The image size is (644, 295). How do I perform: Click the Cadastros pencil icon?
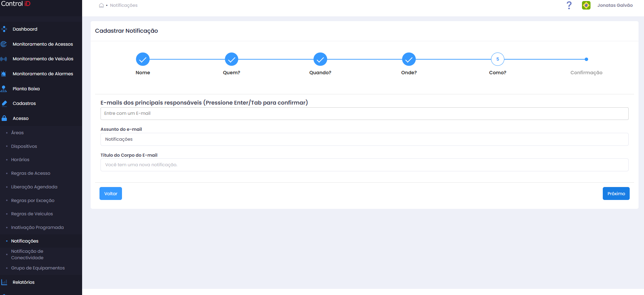tap(4, 103)
